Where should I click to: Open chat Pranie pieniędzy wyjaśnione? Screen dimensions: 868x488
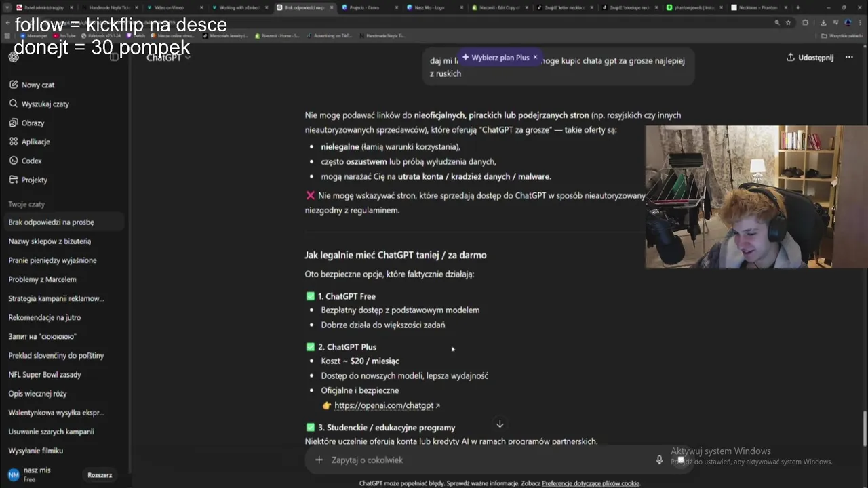point(62,260)
